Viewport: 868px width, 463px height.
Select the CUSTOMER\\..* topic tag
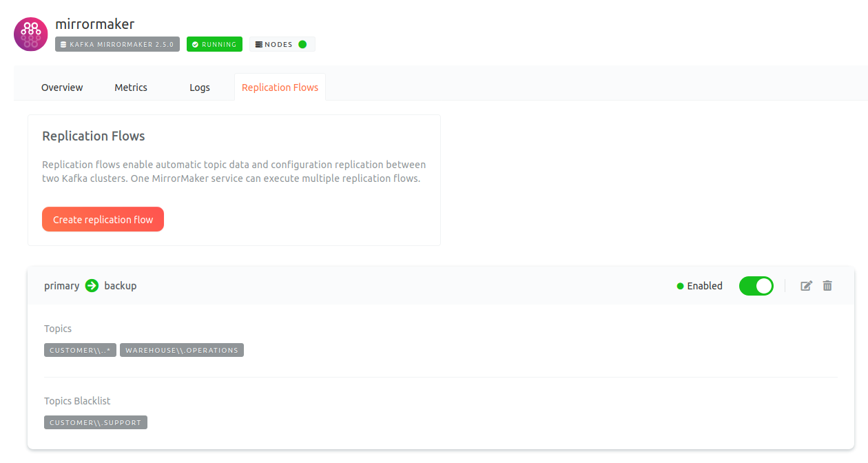coord(80,349)
